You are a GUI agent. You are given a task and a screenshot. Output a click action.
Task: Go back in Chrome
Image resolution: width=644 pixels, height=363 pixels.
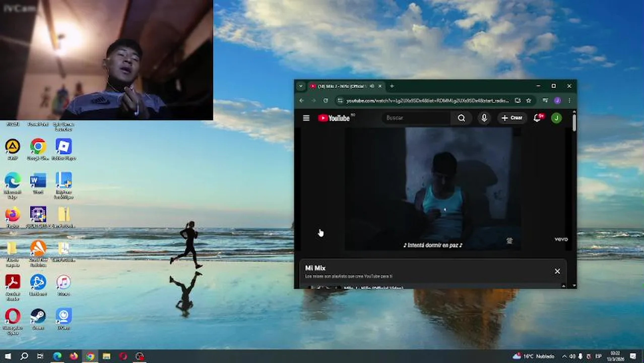point(301,100)
